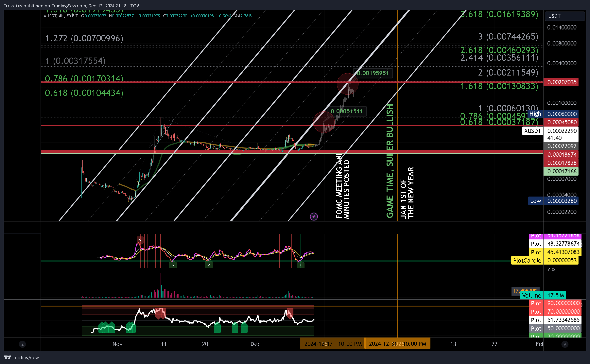Open the USDT currency dropdown

click(565, 16)
